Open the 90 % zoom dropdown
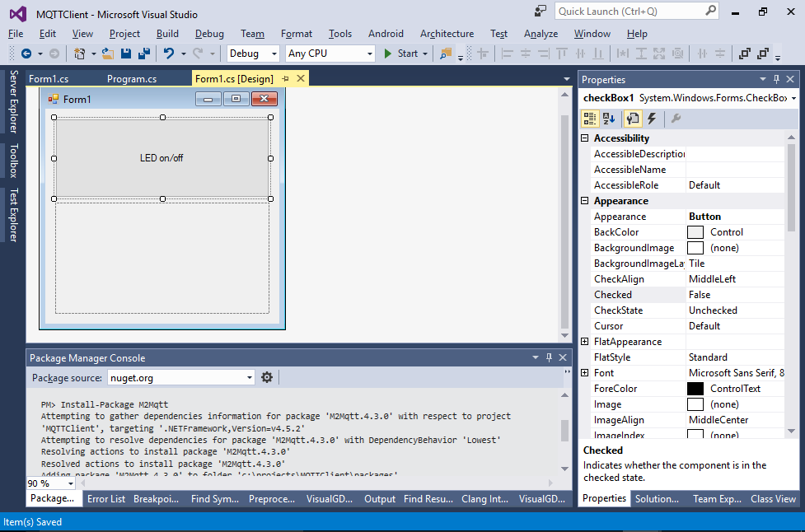This screenshot has height=532, width=805. point(70,483)
